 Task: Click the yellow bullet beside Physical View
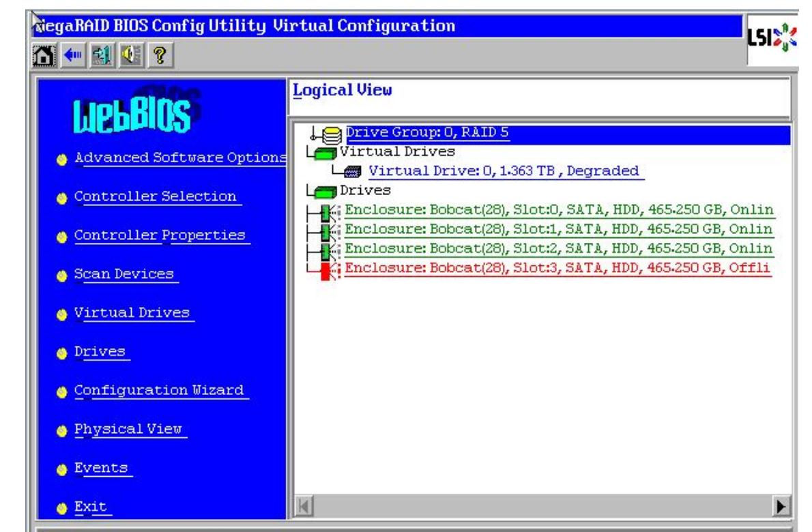[x=61, y=430]
